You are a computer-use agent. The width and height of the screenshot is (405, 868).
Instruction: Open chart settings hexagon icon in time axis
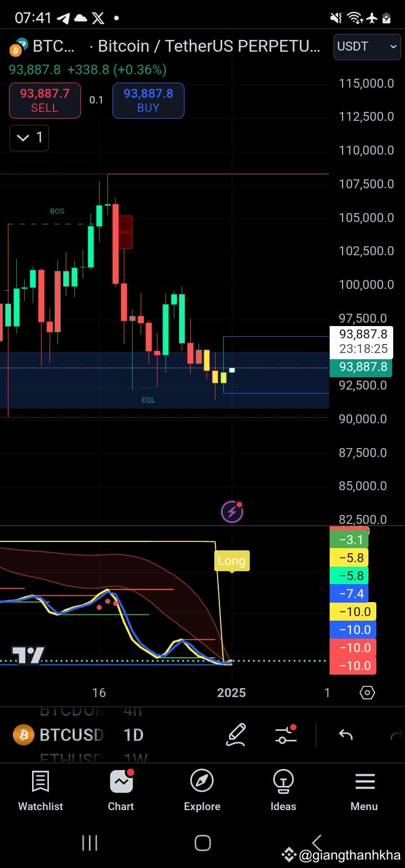[367, 693]
